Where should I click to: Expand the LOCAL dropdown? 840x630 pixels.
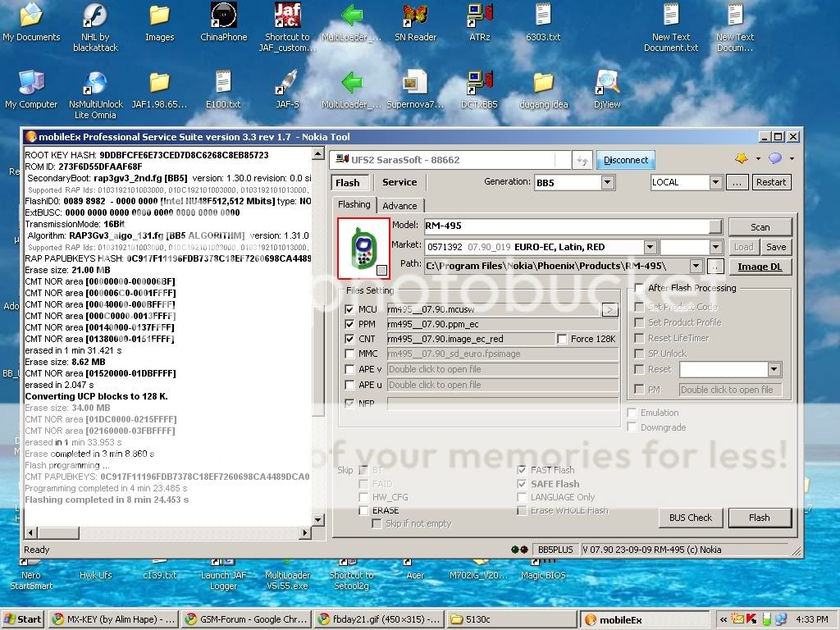tap(715, 182)
